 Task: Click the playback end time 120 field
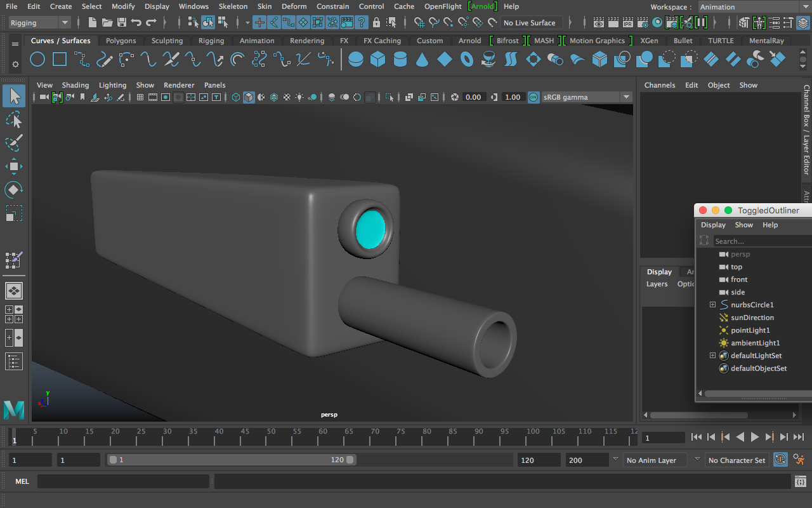click(x=539, y=460)
